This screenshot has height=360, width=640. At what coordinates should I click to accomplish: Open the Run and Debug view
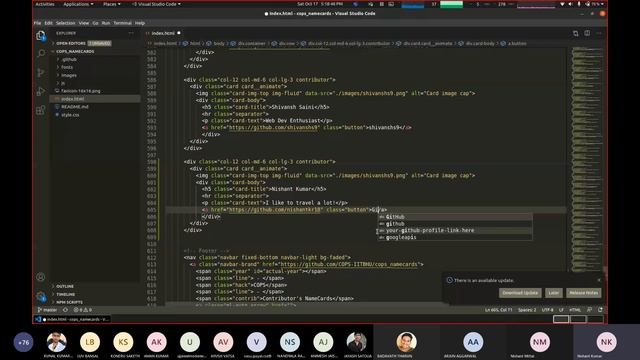coord(41,91)
